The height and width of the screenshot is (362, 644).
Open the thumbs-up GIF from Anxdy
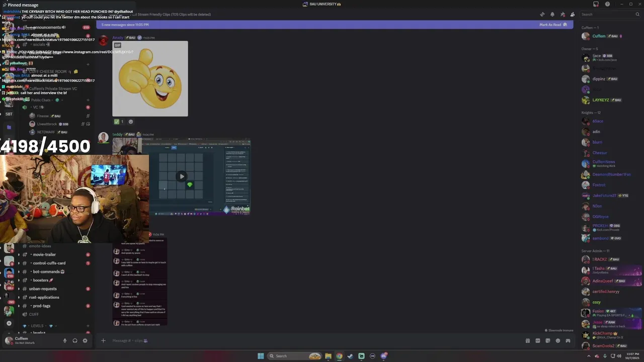click(x=150, y=78)
